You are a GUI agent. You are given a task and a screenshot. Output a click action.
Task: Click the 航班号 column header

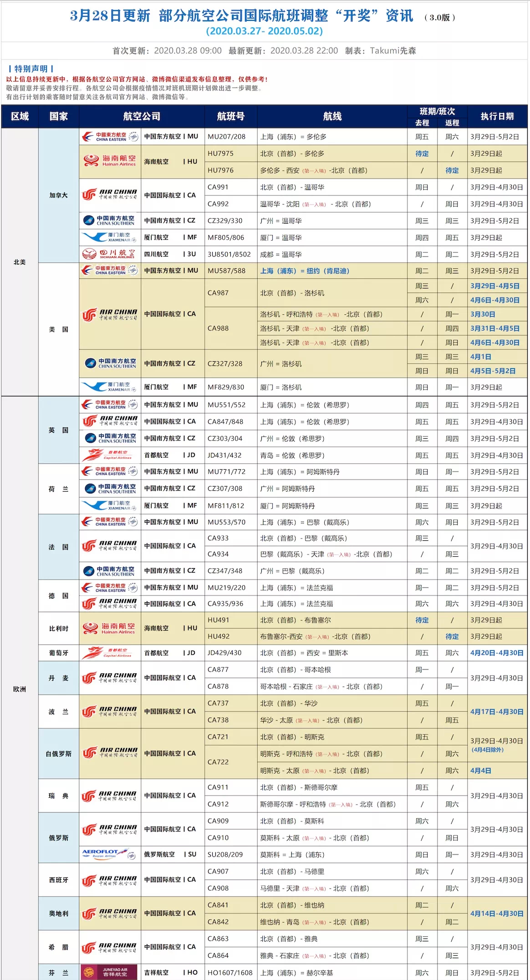(231, 117)
